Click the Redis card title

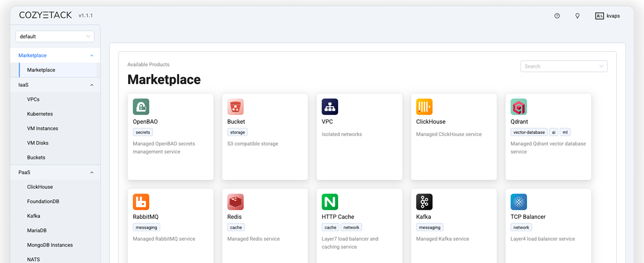click(234, 217)
